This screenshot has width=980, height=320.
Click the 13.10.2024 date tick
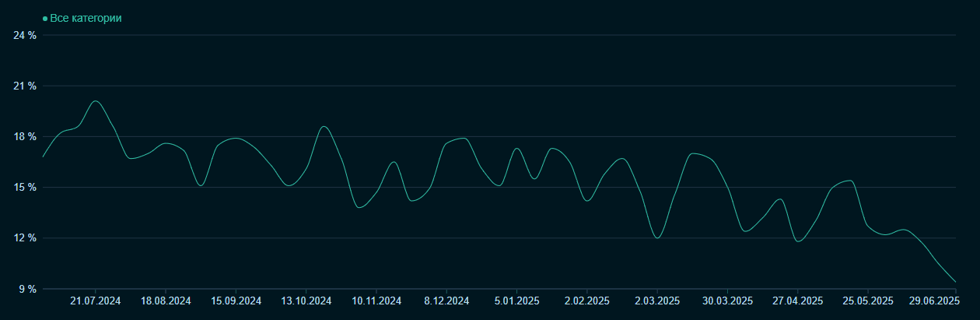click(x=306, y=301)
